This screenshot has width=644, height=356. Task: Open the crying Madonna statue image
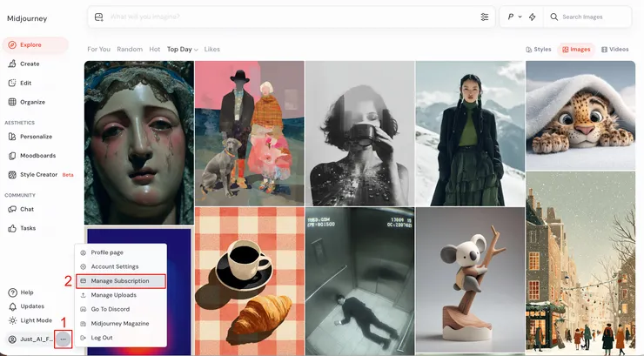[139, 143]
